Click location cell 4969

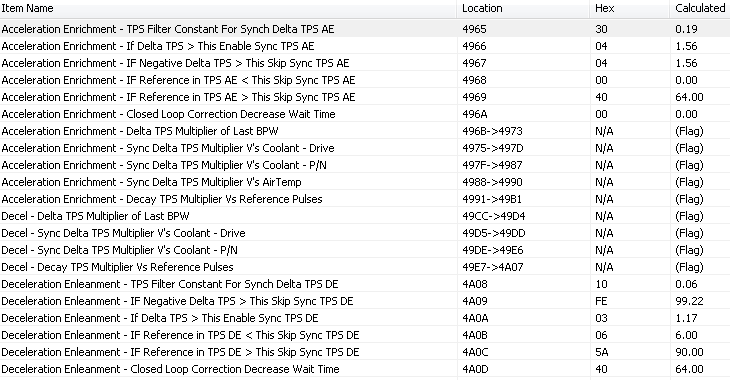pos(474,97)
